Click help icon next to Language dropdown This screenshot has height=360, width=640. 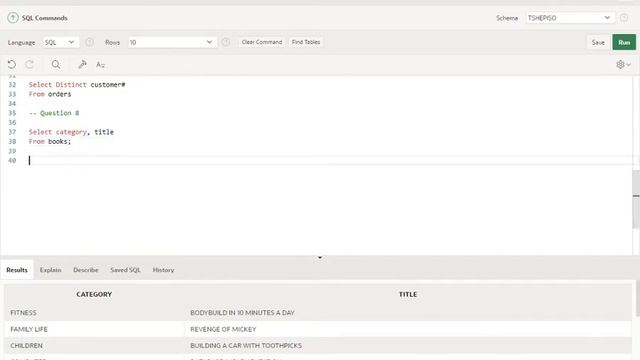[x=89, y=42]
